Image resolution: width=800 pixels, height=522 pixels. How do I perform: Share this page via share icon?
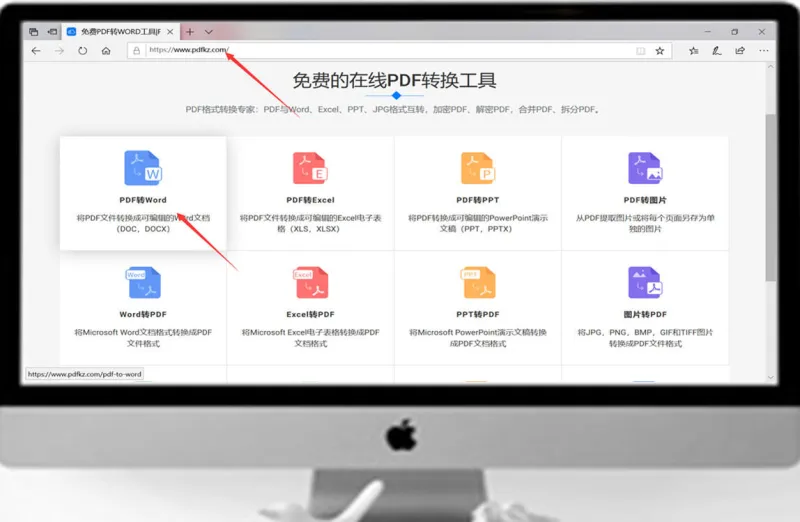pyautogui.click(x=740, y=51)
